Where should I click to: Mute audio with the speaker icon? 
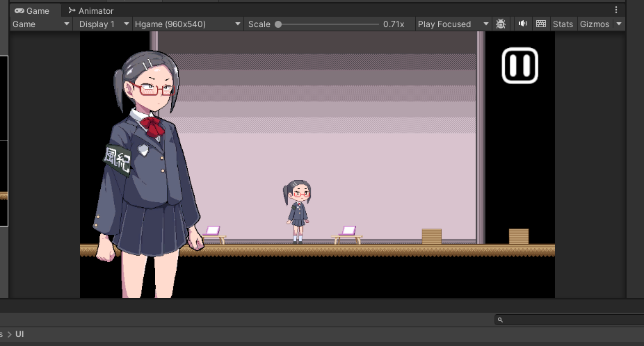point(523,24)
